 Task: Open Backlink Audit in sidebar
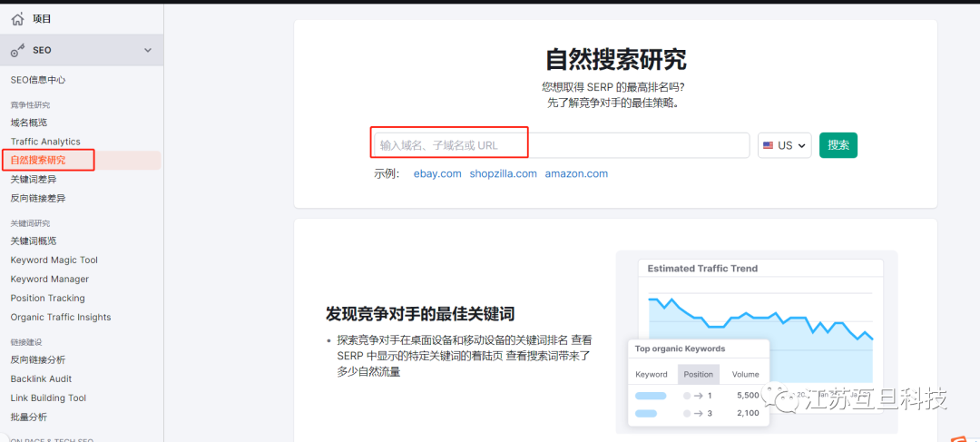click(x=41, y=379)
